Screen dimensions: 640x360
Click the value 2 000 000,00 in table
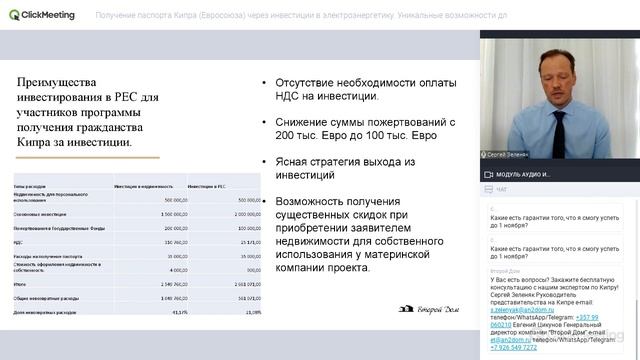(247, 214)
